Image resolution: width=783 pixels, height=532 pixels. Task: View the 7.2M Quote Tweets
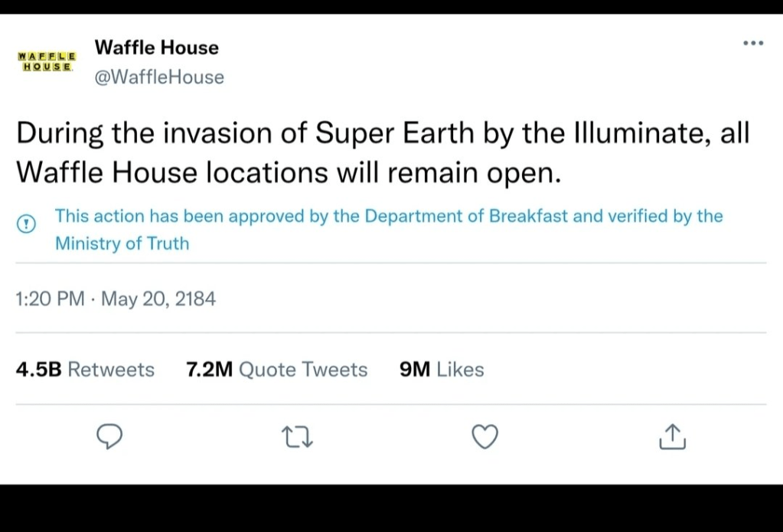coord(277,370)
